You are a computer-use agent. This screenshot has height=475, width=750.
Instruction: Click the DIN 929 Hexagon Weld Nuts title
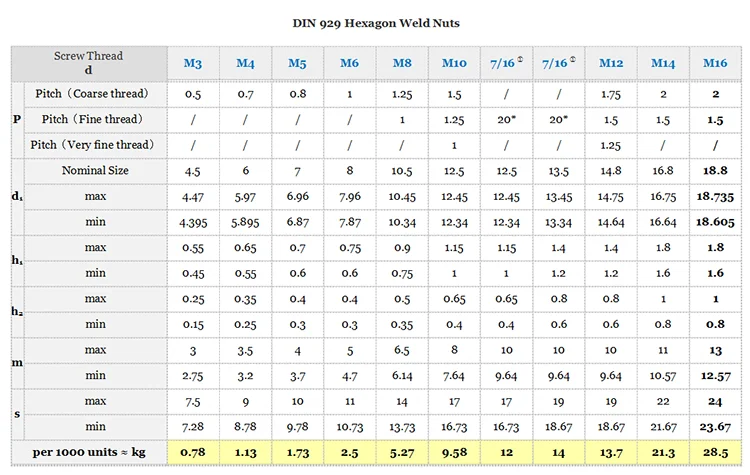coord(375,22)
